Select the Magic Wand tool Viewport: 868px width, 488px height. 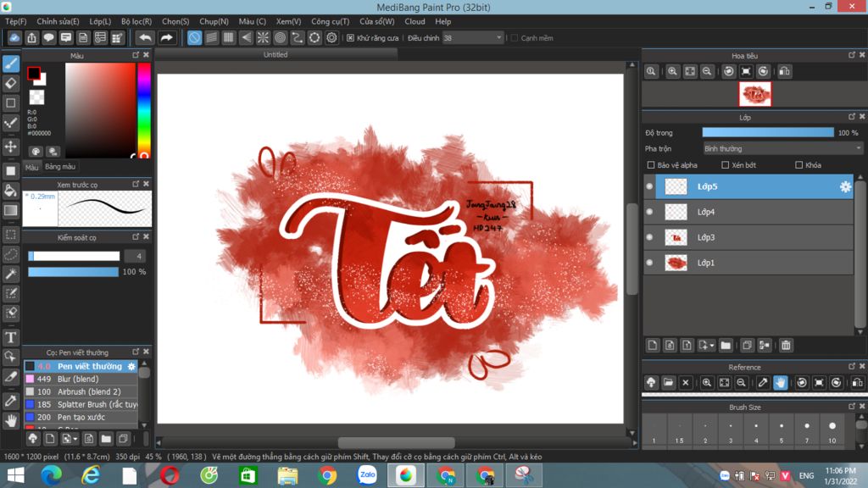pos(11,274)
